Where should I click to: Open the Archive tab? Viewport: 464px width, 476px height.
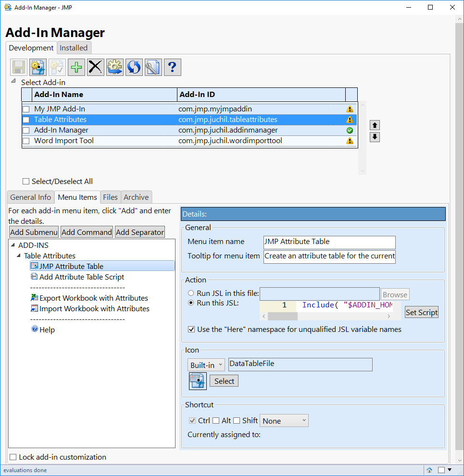136,197
